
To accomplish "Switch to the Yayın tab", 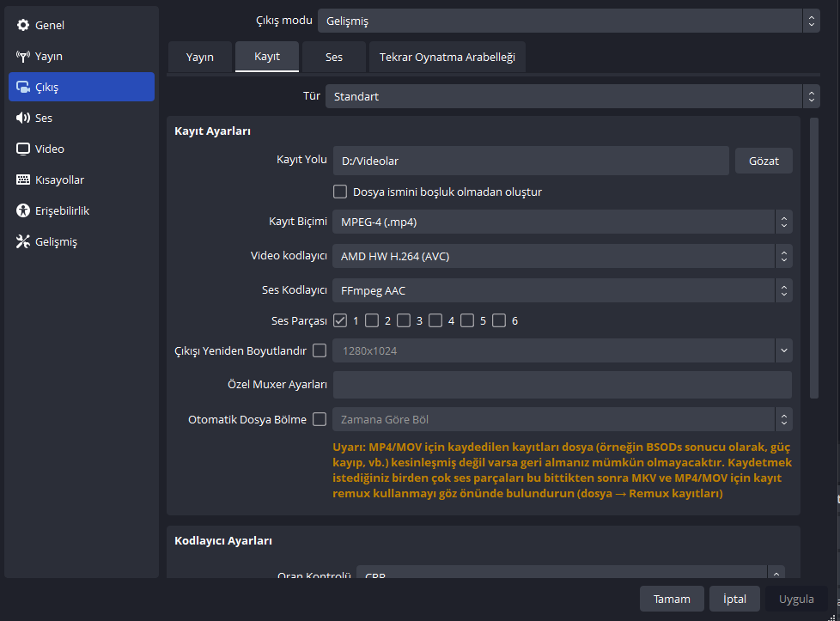I will point(200,57).
